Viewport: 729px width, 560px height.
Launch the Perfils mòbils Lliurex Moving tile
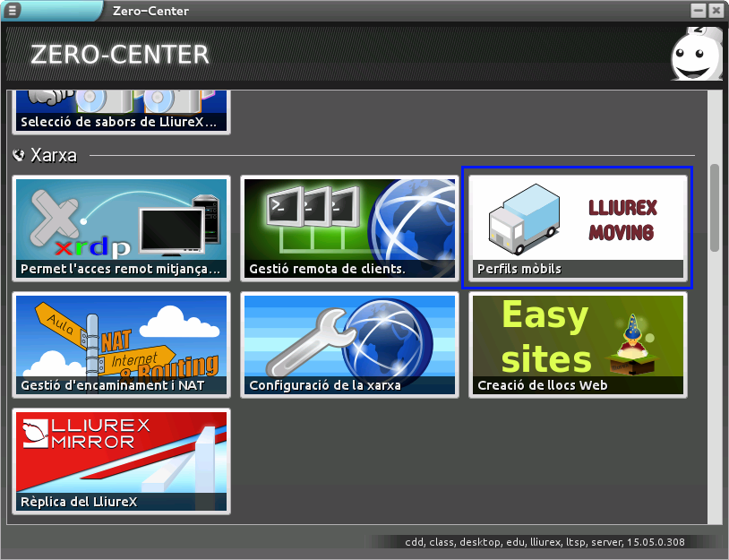pyautogui.click(x=578, y=227)
